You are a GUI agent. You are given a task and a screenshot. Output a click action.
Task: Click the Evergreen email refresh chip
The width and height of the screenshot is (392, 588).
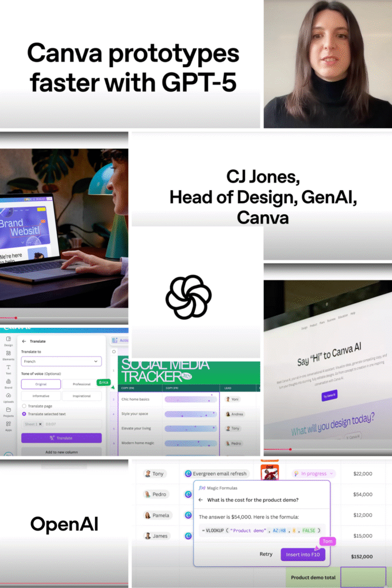click(x=216, y=474)
